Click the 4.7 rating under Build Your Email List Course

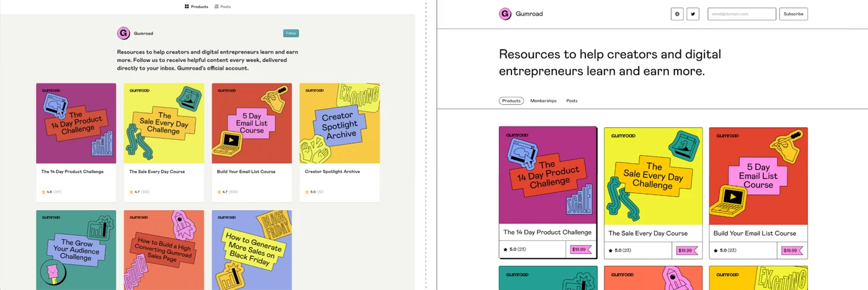[x=228, y=192]
